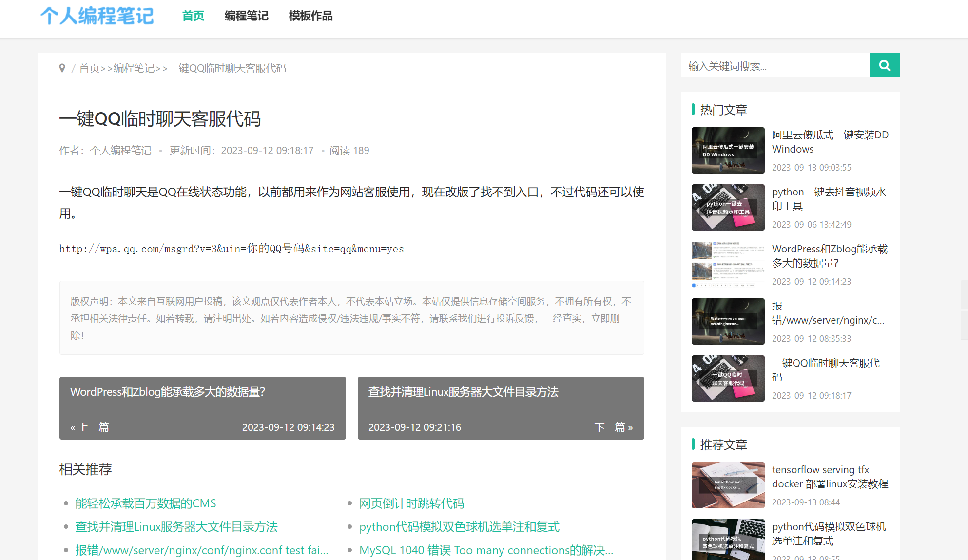Open recommended title tensorflow serving tfx docker

tap(830, 477)
